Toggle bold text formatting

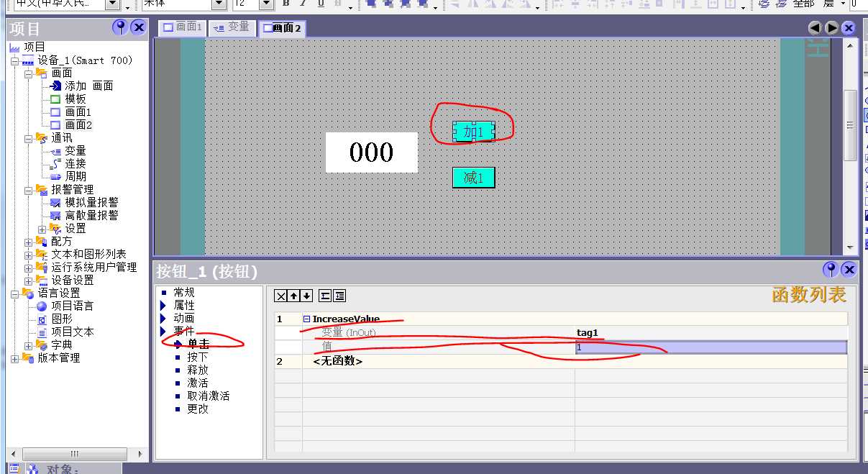tap(285, 4)
